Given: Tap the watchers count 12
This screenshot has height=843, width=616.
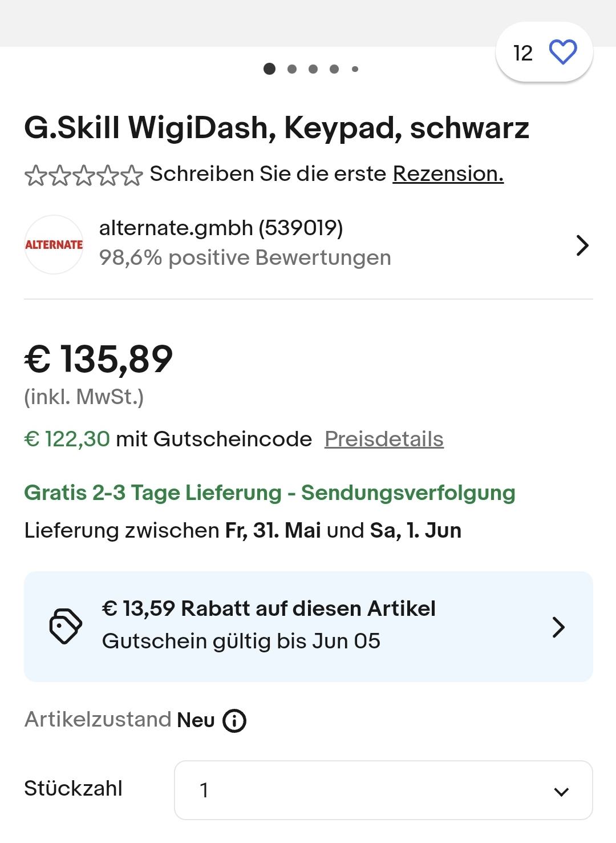Looking at the screenshot, I should [x=523, y=53].
